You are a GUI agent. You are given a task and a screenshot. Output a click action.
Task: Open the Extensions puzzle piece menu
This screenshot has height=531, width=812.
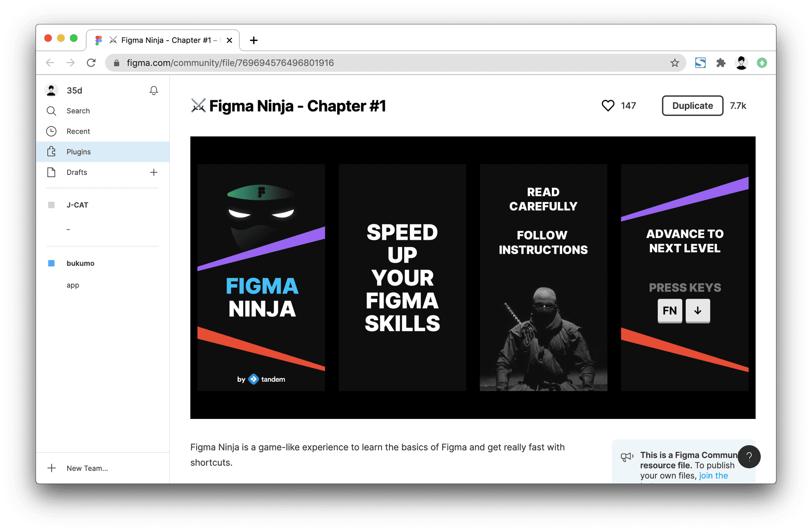click(721, 63)
